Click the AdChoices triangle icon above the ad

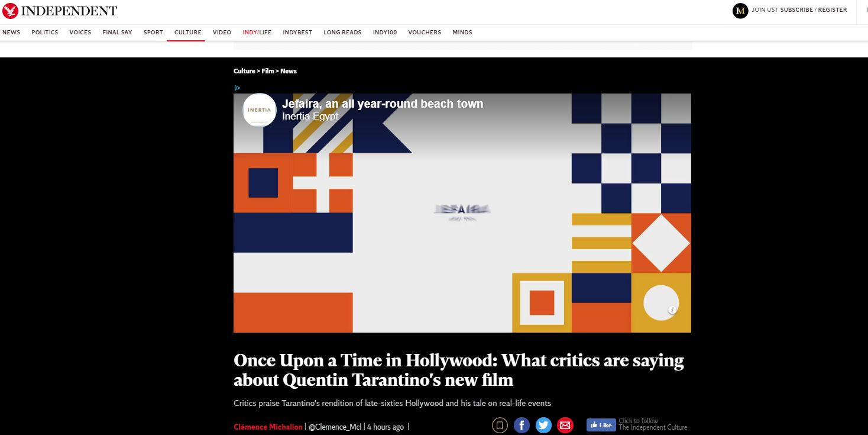(x=237, y=88)
